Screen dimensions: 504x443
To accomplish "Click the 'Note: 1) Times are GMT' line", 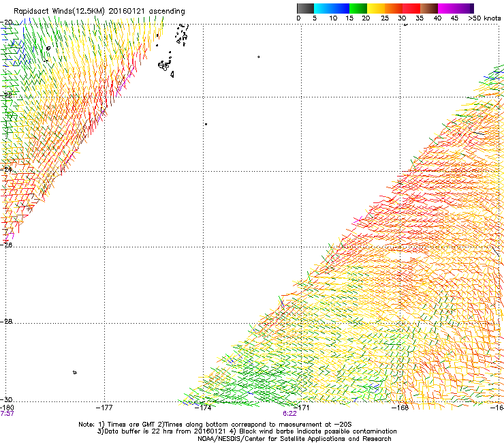I will (215, 425).
